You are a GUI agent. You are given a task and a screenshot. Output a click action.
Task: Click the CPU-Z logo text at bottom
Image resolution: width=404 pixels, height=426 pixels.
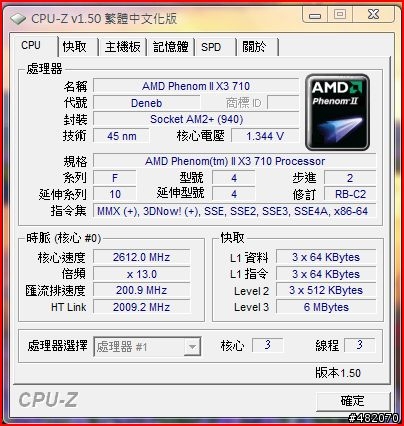point(48,400)
